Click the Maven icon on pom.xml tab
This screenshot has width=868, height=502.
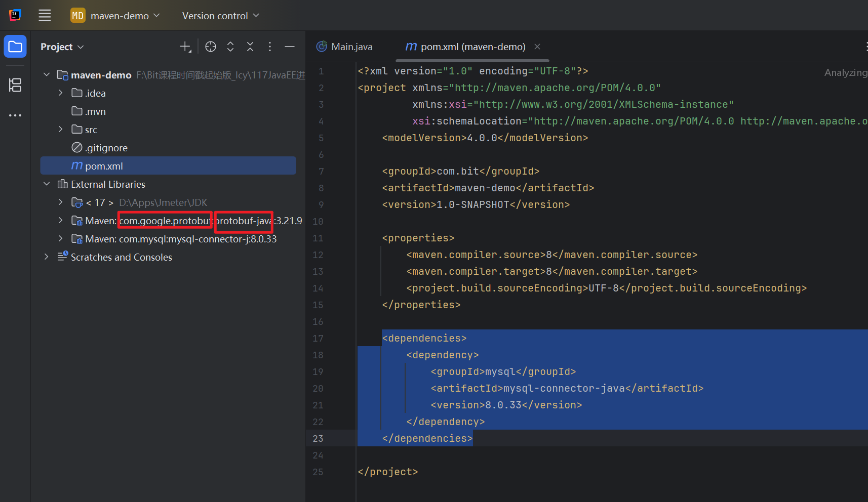tap(411, 47)
